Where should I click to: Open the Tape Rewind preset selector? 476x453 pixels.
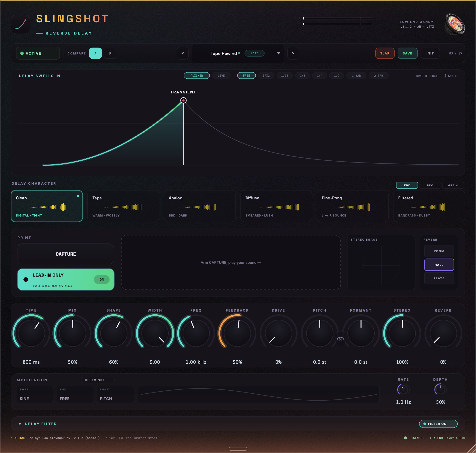coord(238,53)
